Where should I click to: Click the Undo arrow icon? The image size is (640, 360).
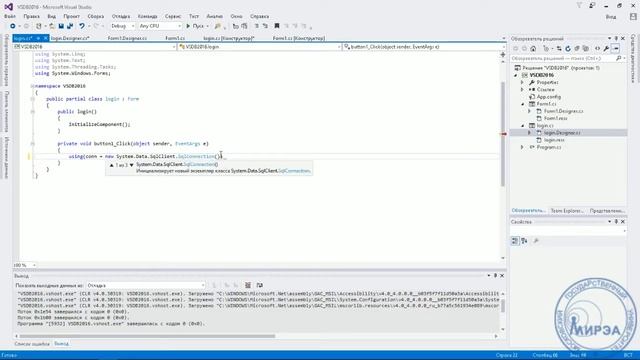82,26
